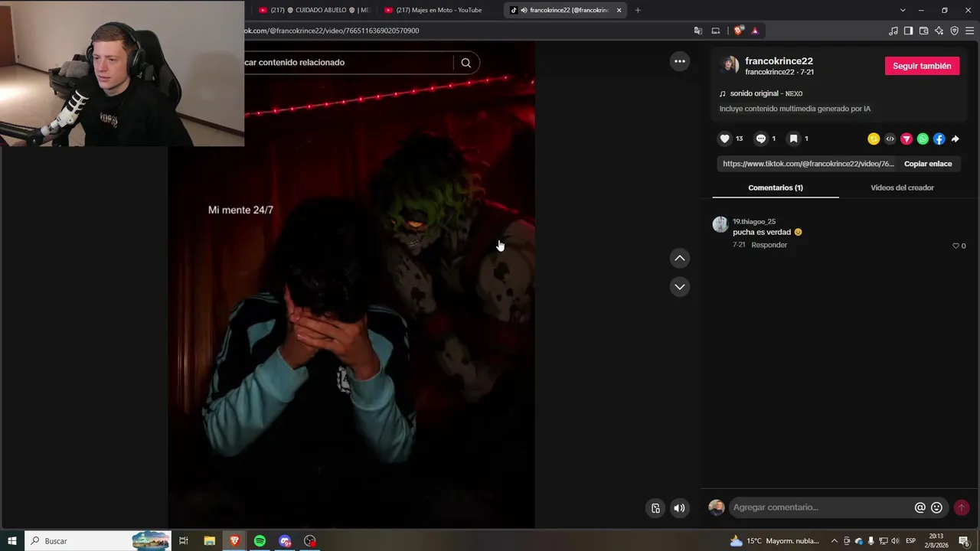980x551 pixels.
Task: Share the video to WhatsApp
Action: pos(923,139)
